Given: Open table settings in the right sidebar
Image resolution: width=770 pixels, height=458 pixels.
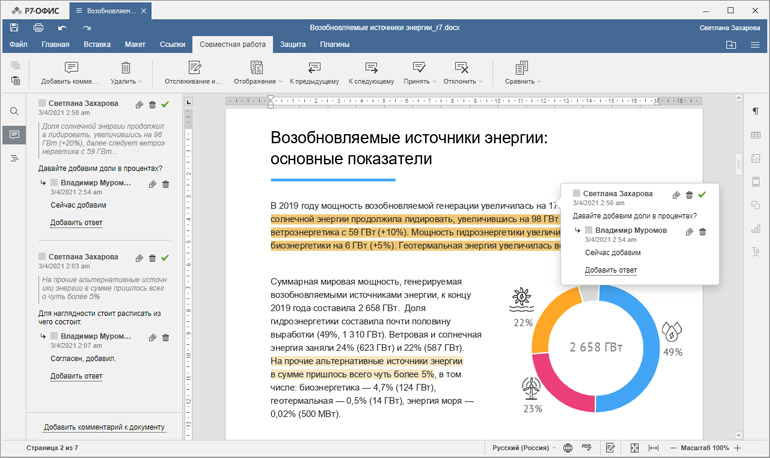Looking at the screenshot, I should tap(755, 135).
